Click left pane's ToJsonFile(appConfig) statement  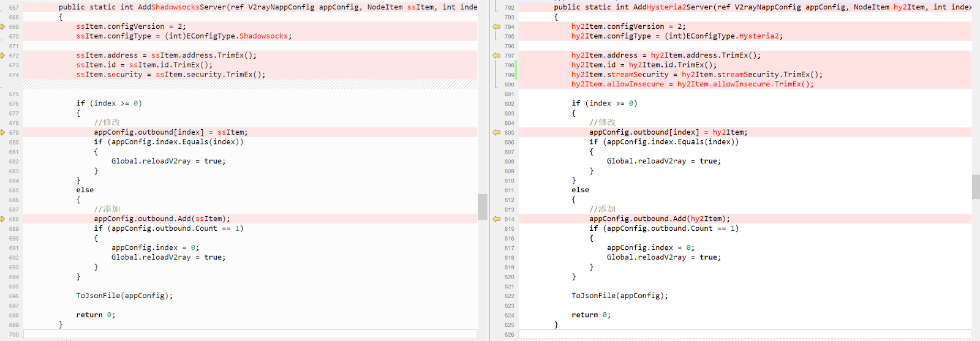click(124, 296)
